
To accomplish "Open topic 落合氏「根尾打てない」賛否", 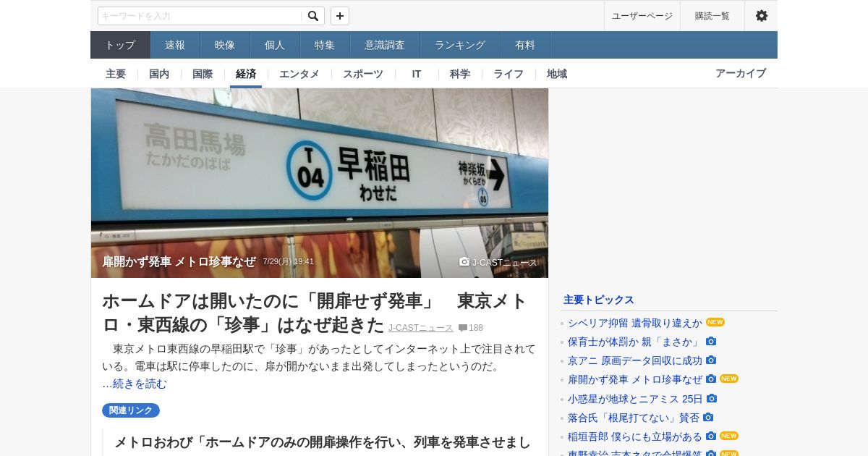I will coord(634,418).
